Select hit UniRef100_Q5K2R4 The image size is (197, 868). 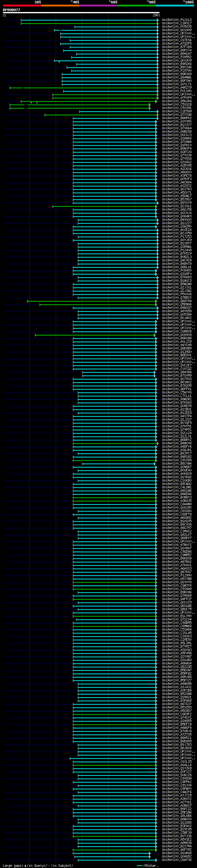click(176, 101)
